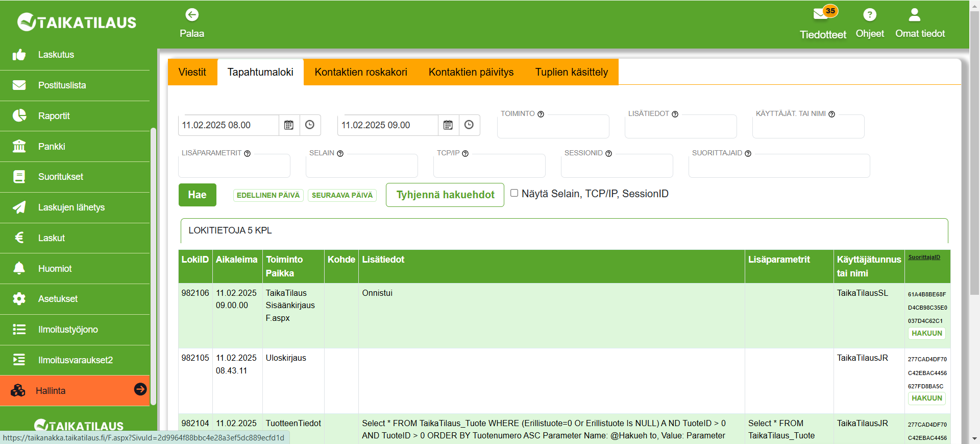
Task: Open calendar picker for end date
Action: point(448,125)
